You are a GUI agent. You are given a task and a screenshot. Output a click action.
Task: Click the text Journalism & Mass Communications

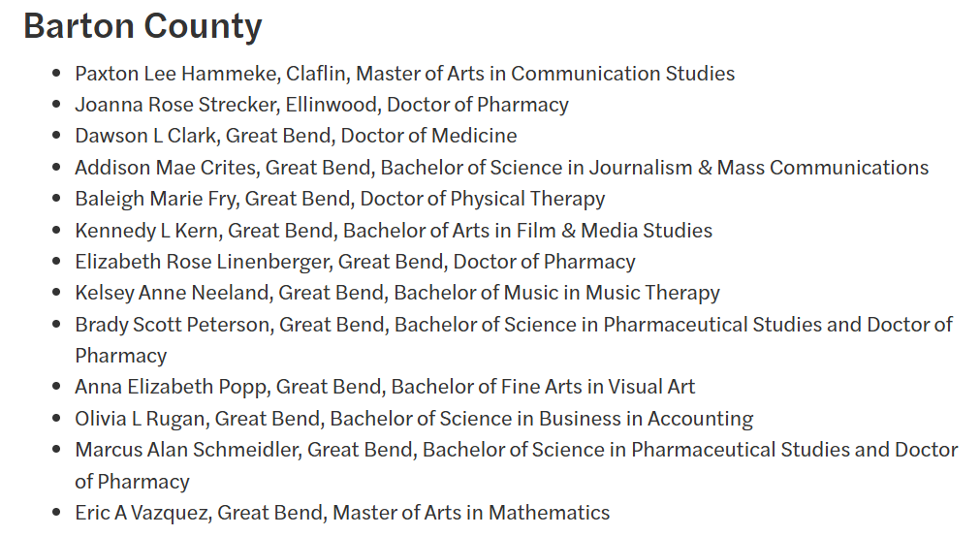point(758,168)
